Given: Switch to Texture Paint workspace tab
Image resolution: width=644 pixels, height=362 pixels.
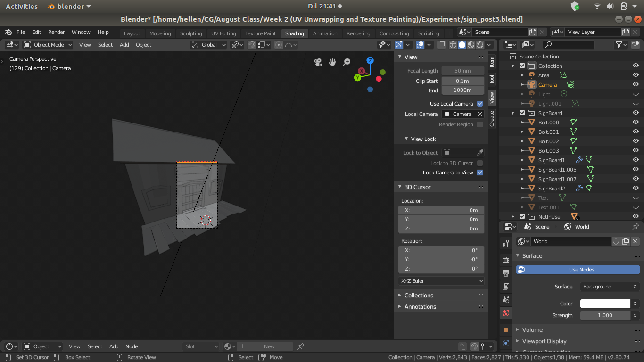Looking at the screenshot, I should tap(260, 33).
